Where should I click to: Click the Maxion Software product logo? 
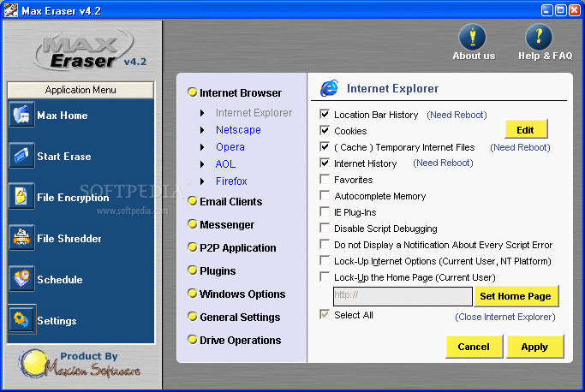tap(80, 364)
